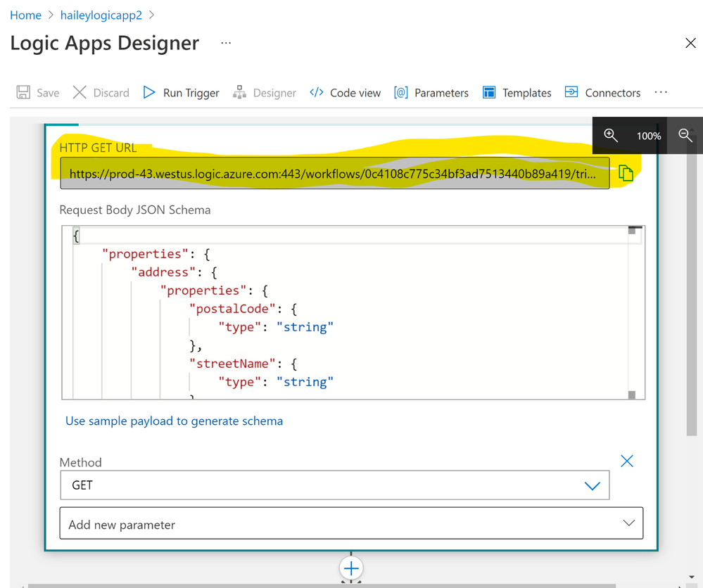Expand Add new parameter chevron arrow
This screenshot has height=588, width=703.
click(x=628, y=523)
